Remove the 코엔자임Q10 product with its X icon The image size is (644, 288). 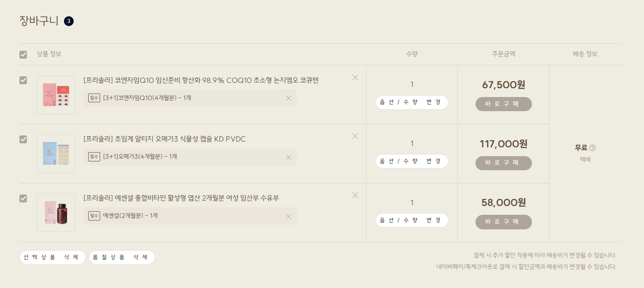(x=355, y=77)
